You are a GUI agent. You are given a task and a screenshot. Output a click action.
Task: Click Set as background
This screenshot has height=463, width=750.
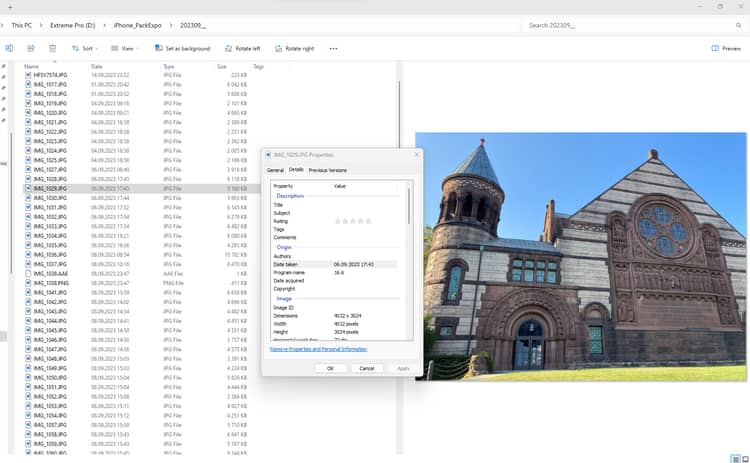(x=183, y=48)
